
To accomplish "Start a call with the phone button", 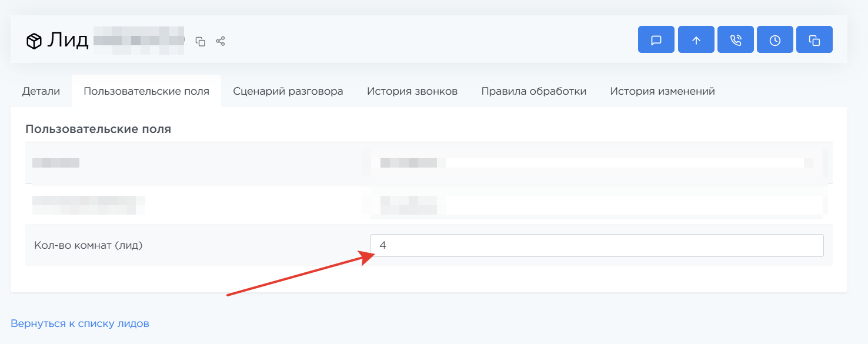I will 735,40.
